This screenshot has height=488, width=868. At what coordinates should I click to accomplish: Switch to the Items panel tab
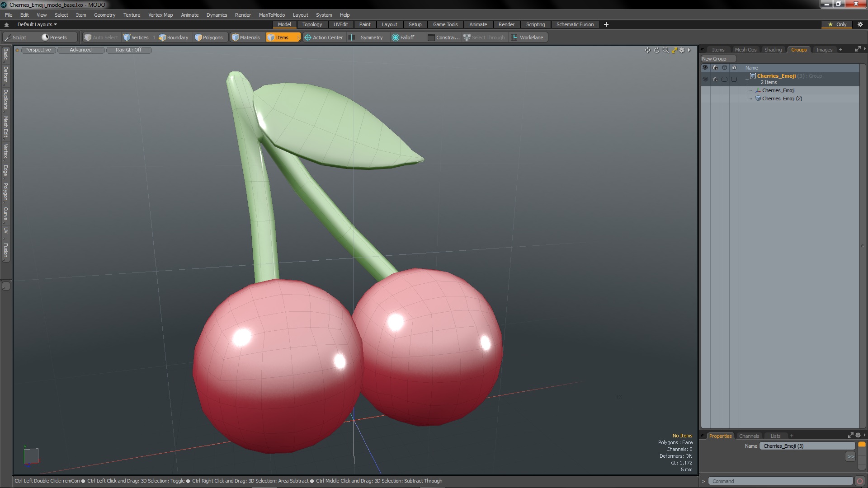[x=718, y=50]
